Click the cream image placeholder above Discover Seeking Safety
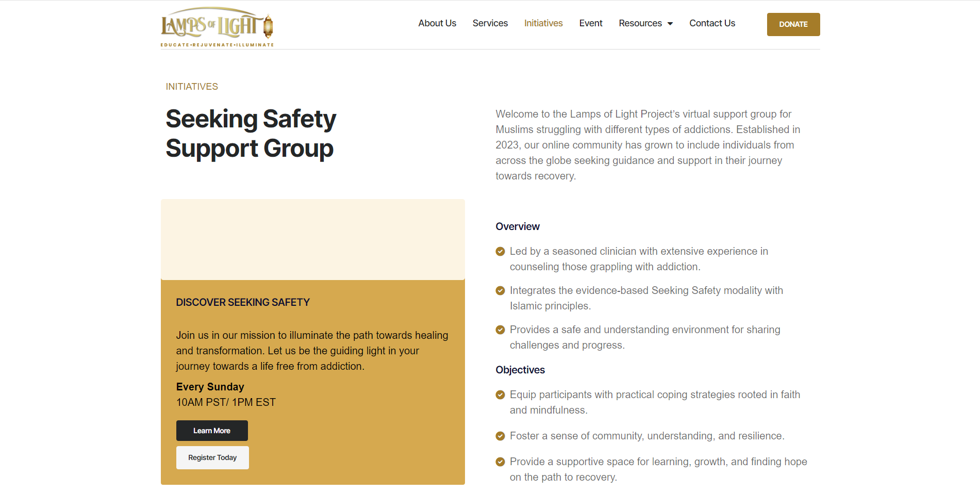This screenshot has height=492, width=980. (313, 240)
